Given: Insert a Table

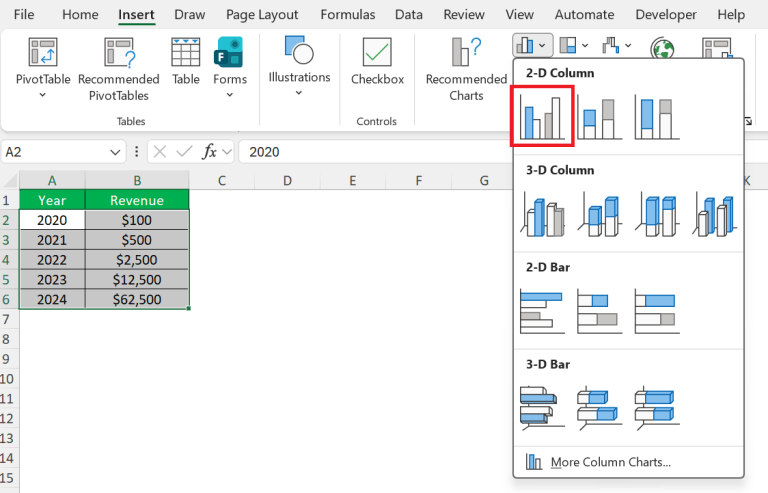Looking at the screenshot, I should [186, 61].
